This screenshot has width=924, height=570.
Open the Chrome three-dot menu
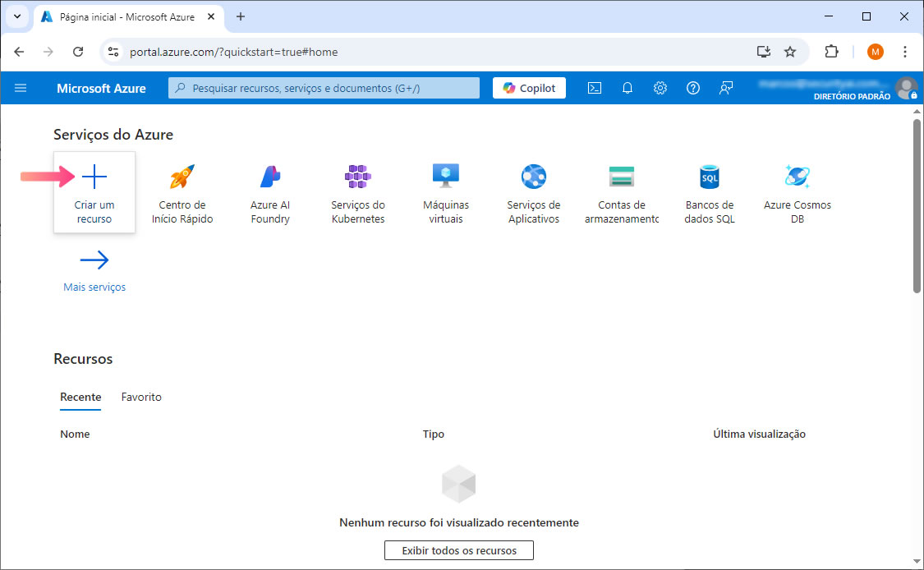point(904,52)
